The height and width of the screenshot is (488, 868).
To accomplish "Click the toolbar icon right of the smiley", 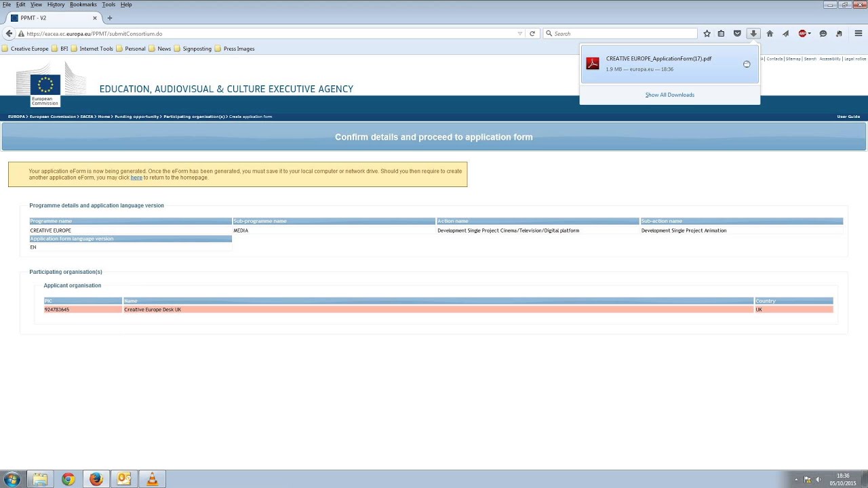I will coord(839,33).
